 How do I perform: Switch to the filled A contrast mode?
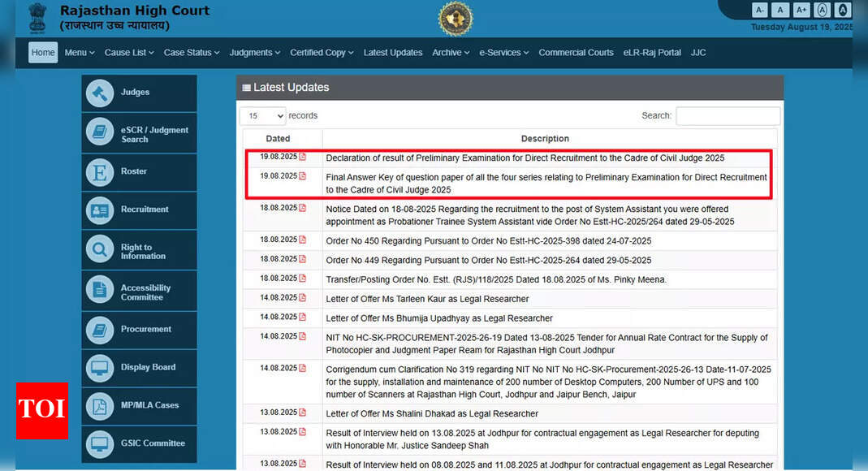coord(843,10)
